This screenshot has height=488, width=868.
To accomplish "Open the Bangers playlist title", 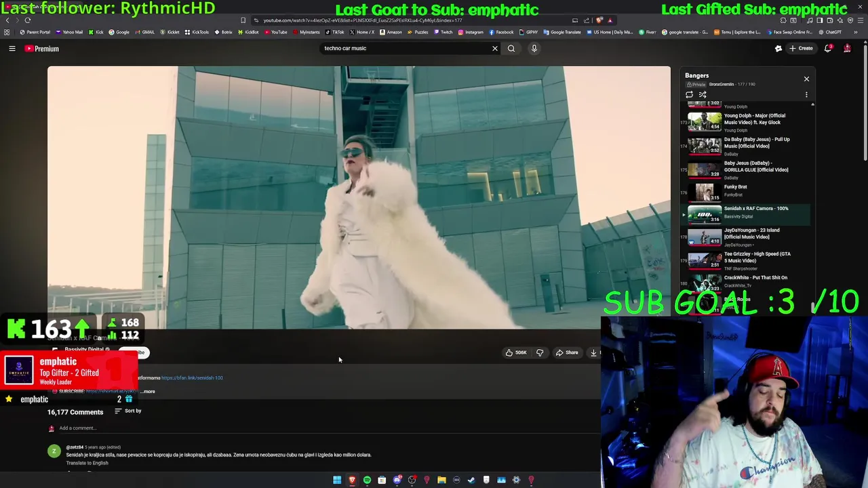I will pos(696,76).
